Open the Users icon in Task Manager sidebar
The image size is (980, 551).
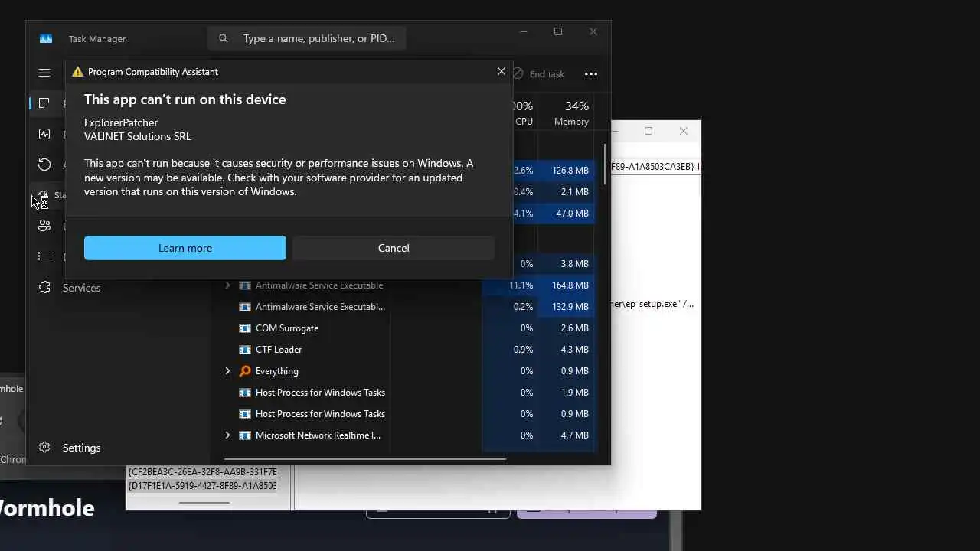tap(44, 226)
